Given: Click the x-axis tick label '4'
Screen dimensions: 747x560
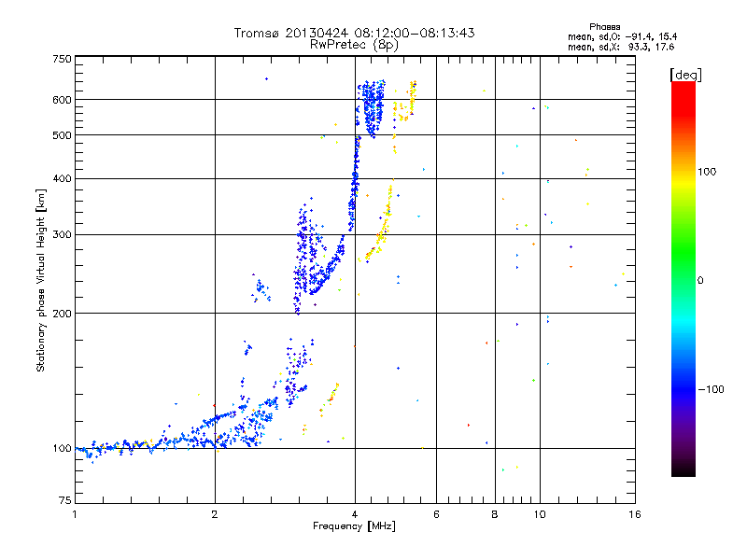Looking at the screenshot, I should point(355,514).
